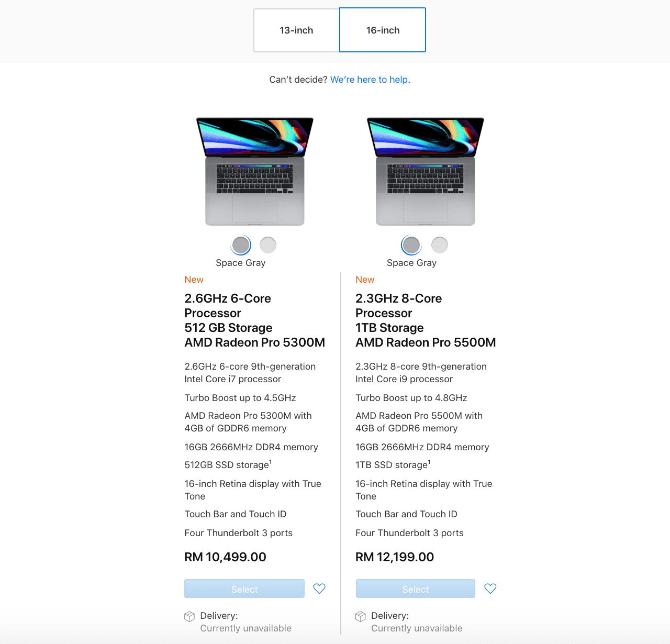Click delivery box icon under 6-Core model

189,616
